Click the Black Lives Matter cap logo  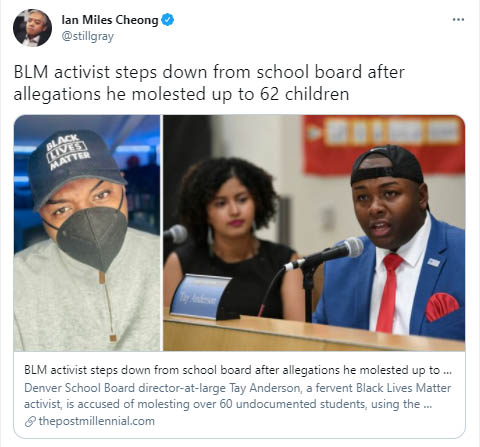tap(68, 152)
